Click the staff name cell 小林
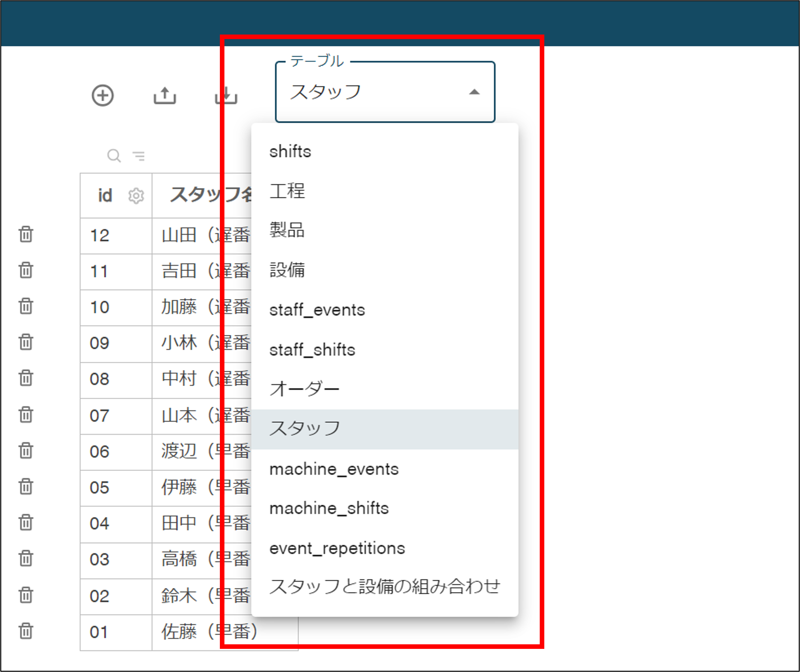This screenshot has height=672, width=800. [202, 344]
